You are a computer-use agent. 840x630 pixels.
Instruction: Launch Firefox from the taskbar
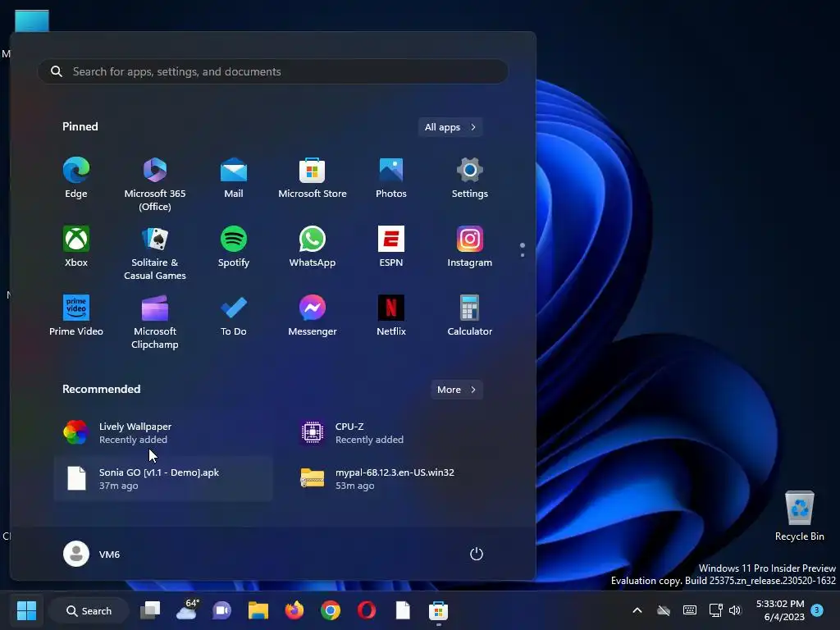[294, 610]
